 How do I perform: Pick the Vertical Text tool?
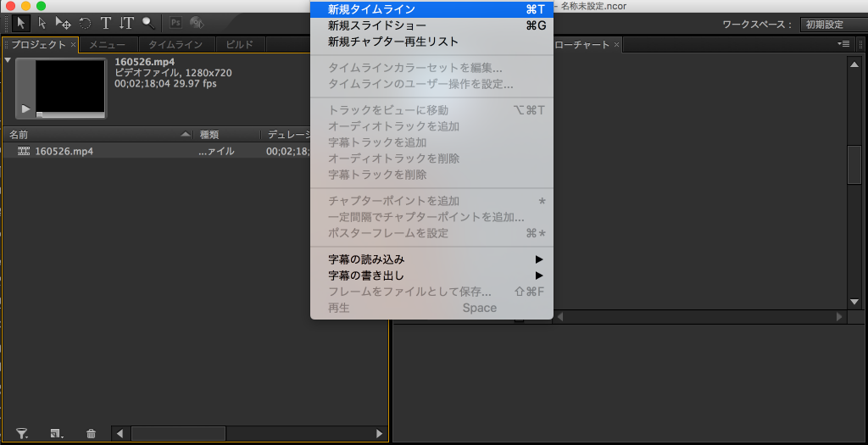[x=126, y=24]
